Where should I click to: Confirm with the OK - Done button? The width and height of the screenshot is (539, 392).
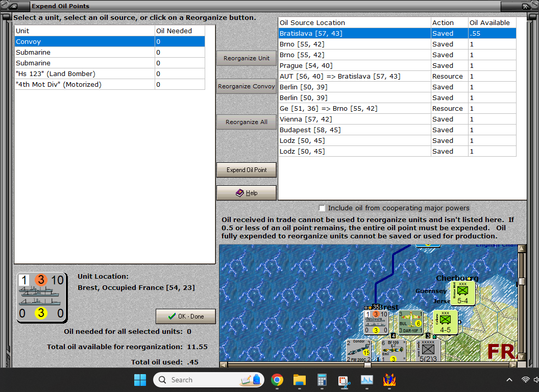point(186,316)
